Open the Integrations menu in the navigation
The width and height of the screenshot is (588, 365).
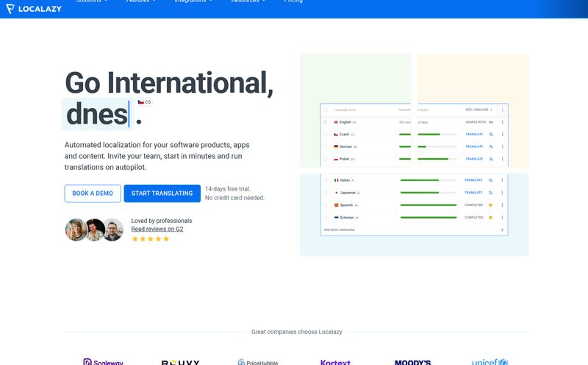(193, 1)
